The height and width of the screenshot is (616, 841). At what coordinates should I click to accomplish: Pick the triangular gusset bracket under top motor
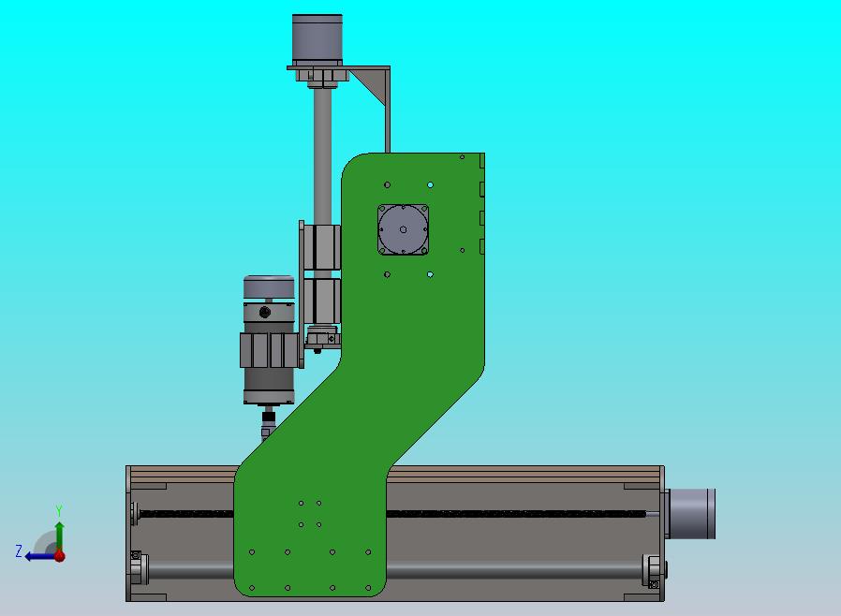click(x=371, y=83)
